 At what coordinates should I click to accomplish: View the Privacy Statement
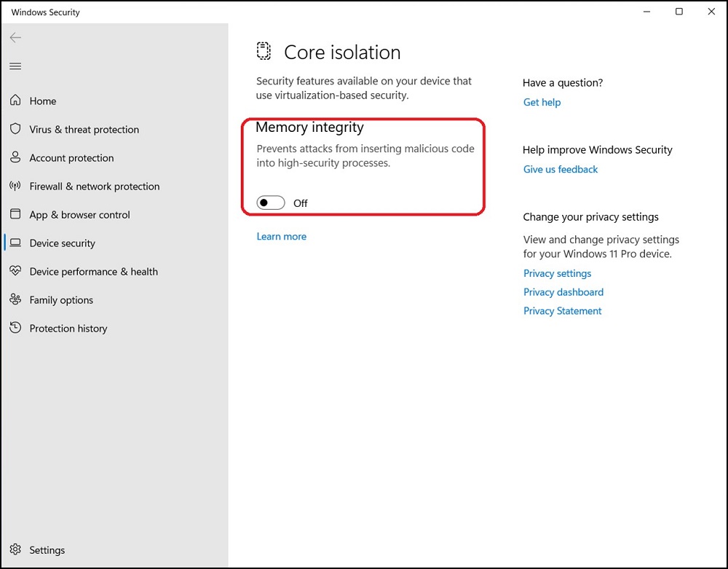point(562,310)
